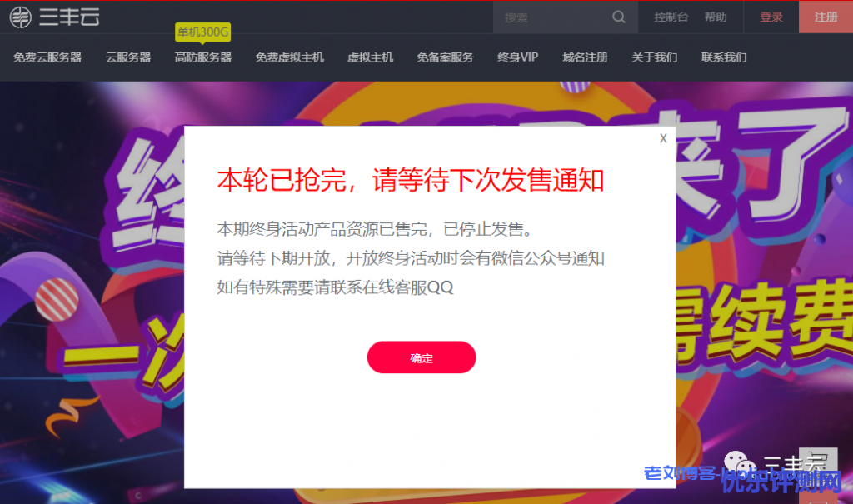Go to 免费虚拟主机 page
The width and height of the screenshot is (853, 504).
(x=289, y=57)
